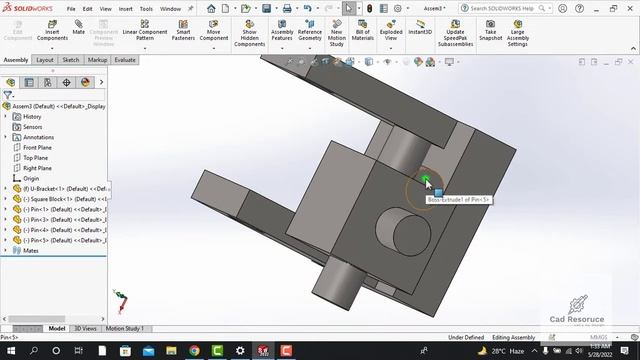Open the Insert menu
This screenshot has width=640, height=360.
click(126, 9)
